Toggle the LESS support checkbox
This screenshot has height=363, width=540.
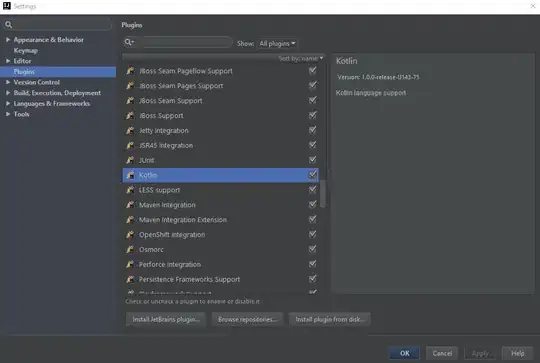pos(312,189)
